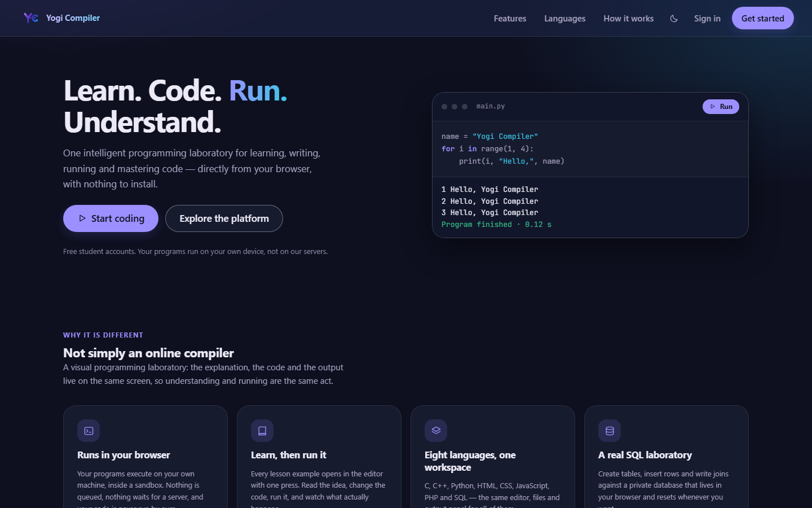Open How it works nav link
The image size is (812, 508).
point(628,19)
